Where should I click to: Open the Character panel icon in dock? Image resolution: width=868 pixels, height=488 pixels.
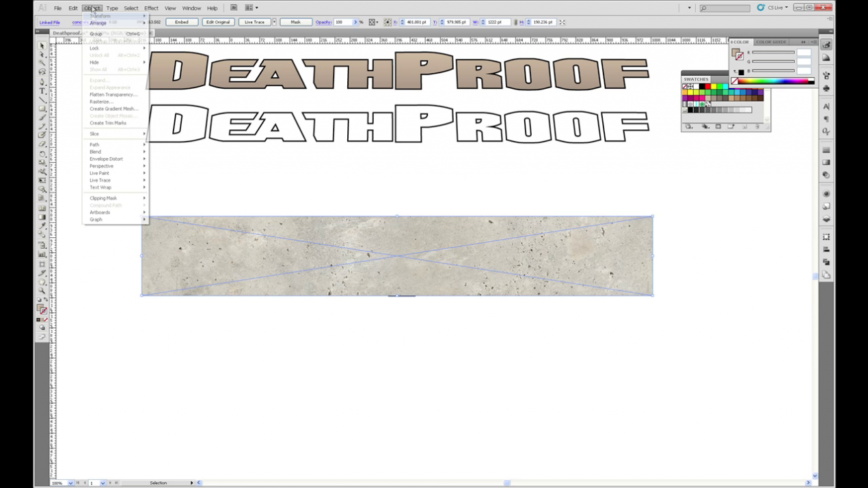coord(826,107)
